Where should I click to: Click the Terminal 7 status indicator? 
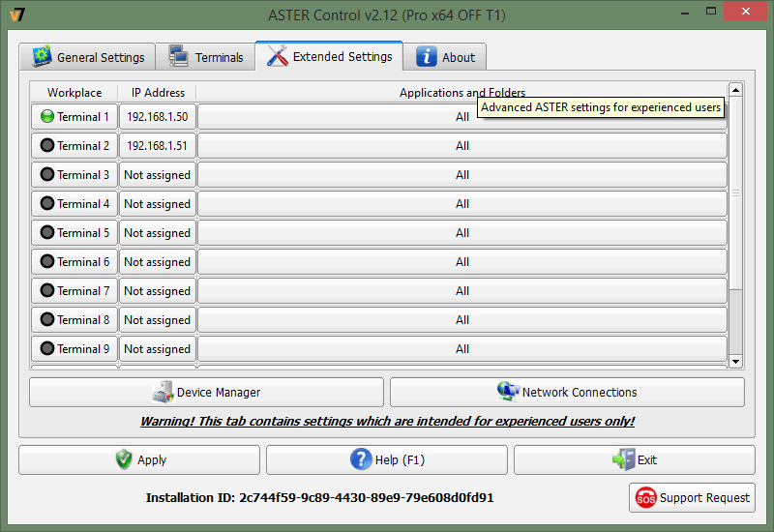pos(46,291)
